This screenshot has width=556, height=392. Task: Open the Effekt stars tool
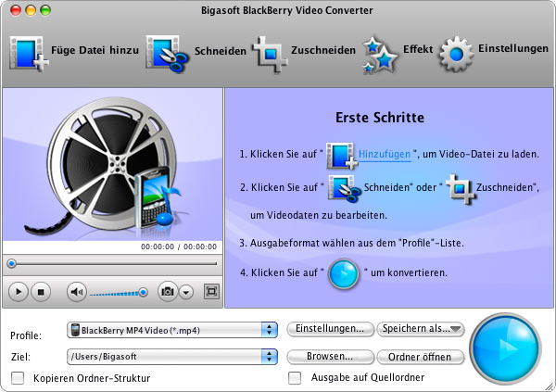(x=380, y=55)
